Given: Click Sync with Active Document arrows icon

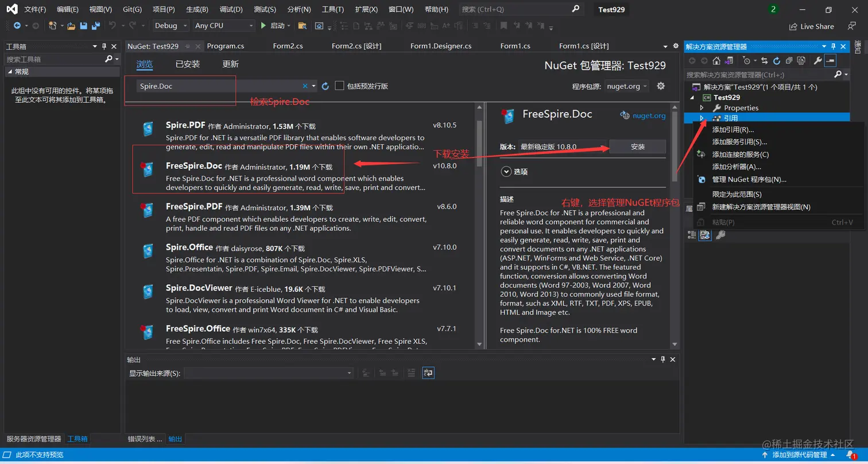Looking at the screenshot, I should [x=765, y=61].
